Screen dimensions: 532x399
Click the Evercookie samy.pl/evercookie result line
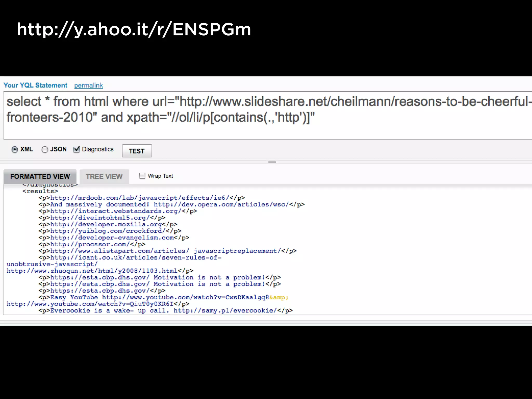(x=166, y=311)
